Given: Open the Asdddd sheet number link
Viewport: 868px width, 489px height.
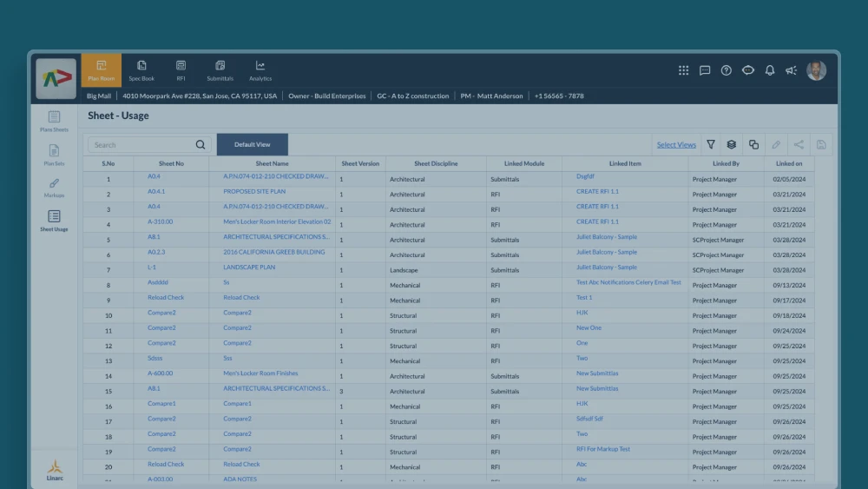Looking at the screenshot, I should click(x=158, y=282).
